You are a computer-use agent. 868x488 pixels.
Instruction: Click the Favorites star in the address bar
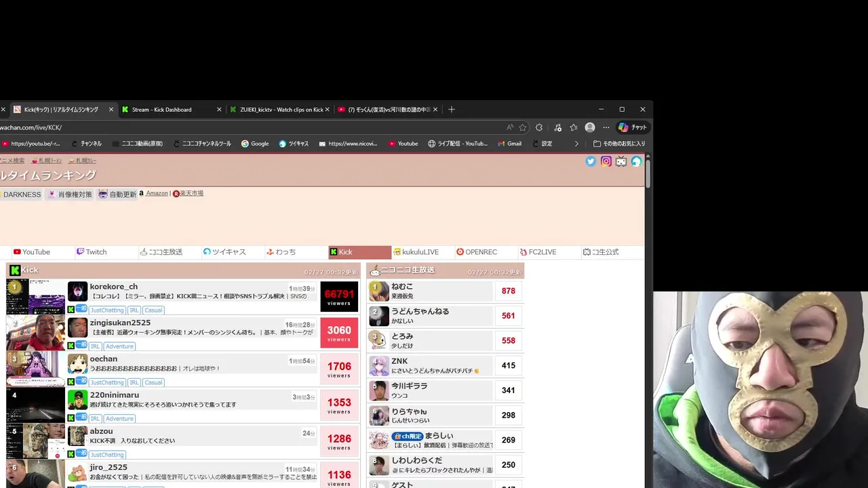pos(523,127)
